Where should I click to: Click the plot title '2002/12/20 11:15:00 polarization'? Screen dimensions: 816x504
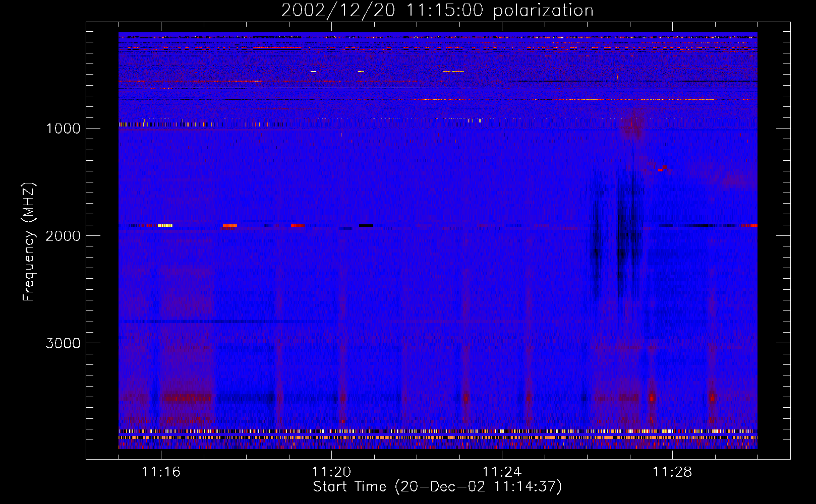(x=437, y=11)
